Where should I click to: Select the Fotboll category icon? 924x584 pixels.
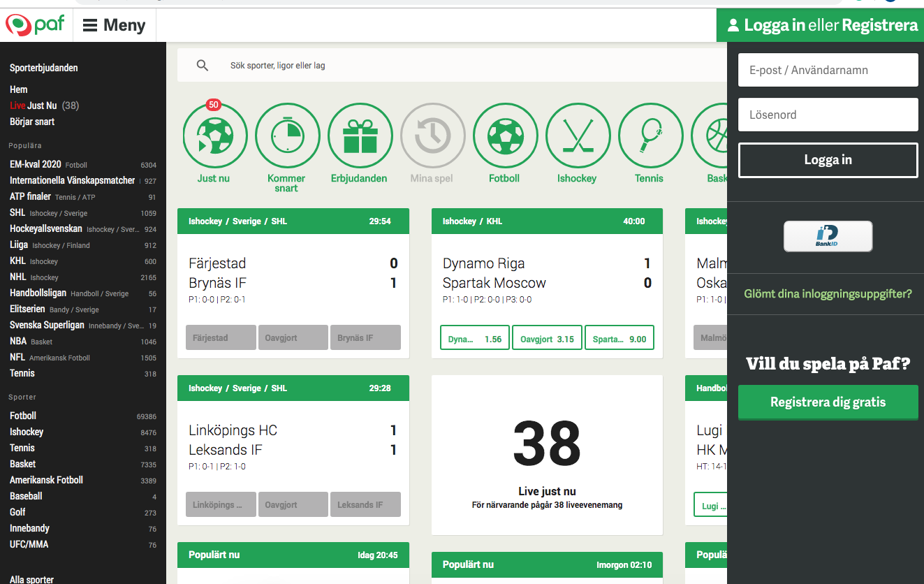pos(505,136)
